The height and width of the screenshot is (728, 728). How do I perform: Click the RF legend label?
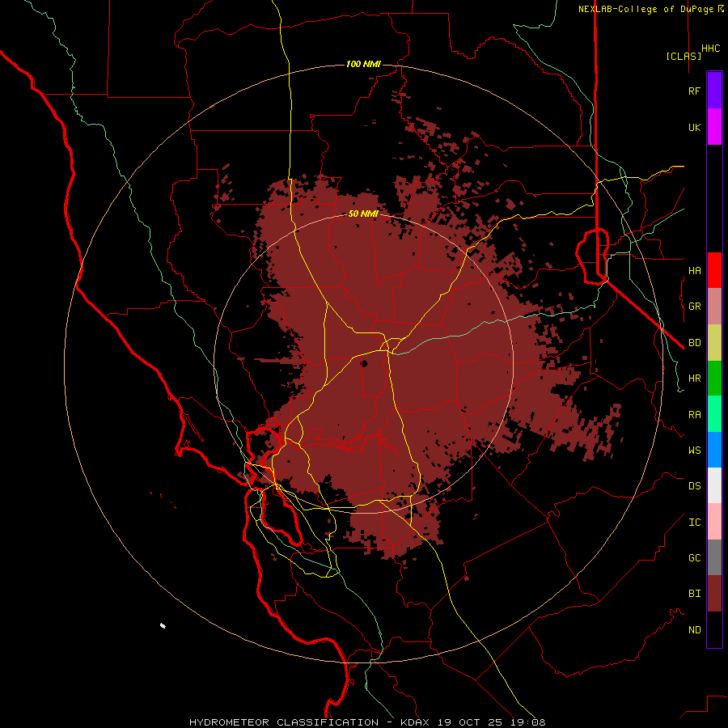click(x=694, y=91)
